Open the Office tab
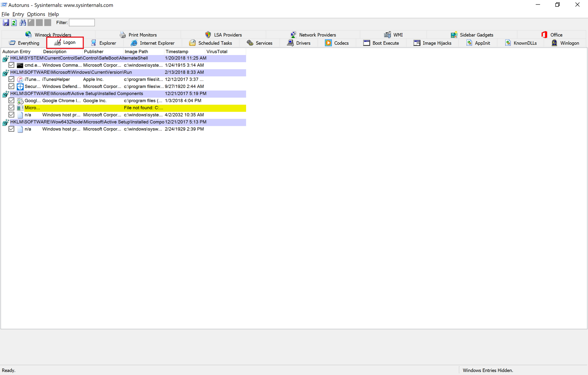588x375 pixels. tap(552, 35)
